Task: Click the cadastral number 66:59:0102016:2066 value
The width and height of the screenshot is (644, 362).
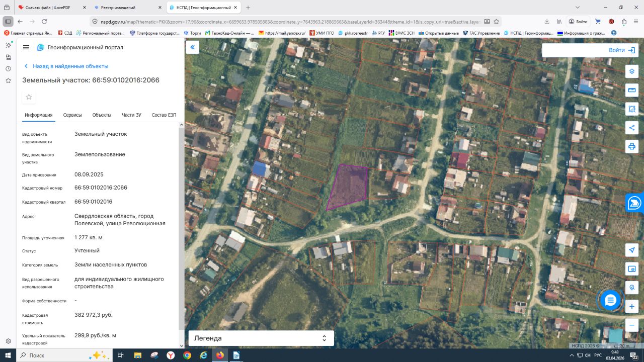Action: coord(101,188)
